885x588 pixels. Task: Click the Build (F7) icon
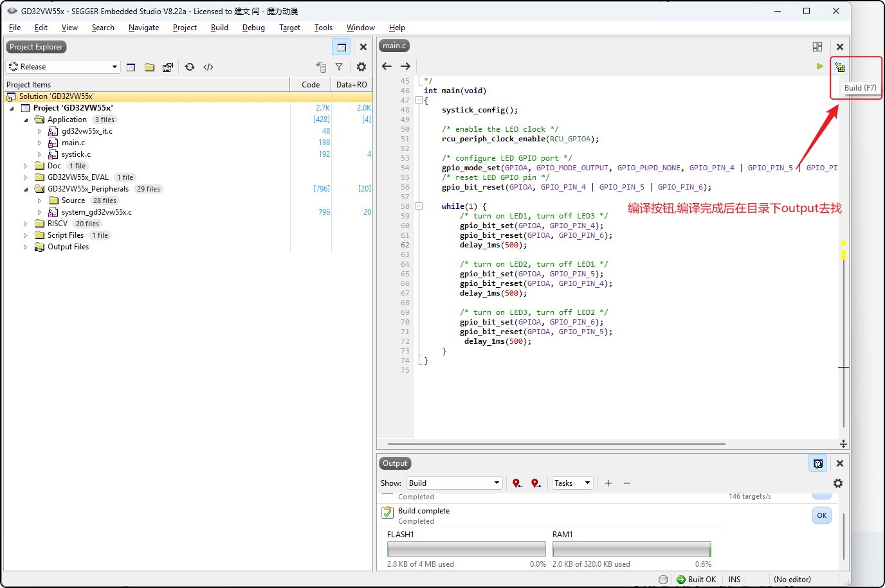click(839, 67)
